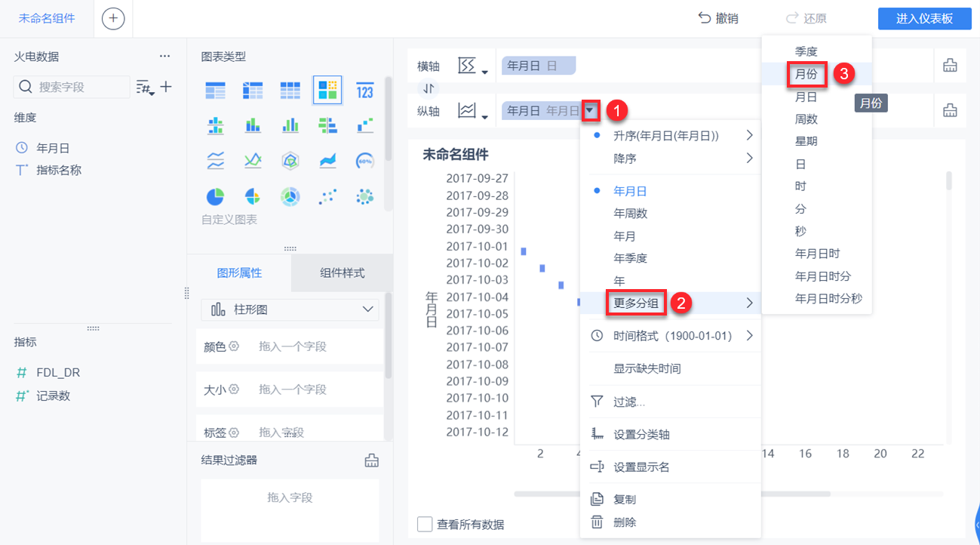Click the 搜索字段 search input
Screen dimensions: 980x545
point(72,87)
